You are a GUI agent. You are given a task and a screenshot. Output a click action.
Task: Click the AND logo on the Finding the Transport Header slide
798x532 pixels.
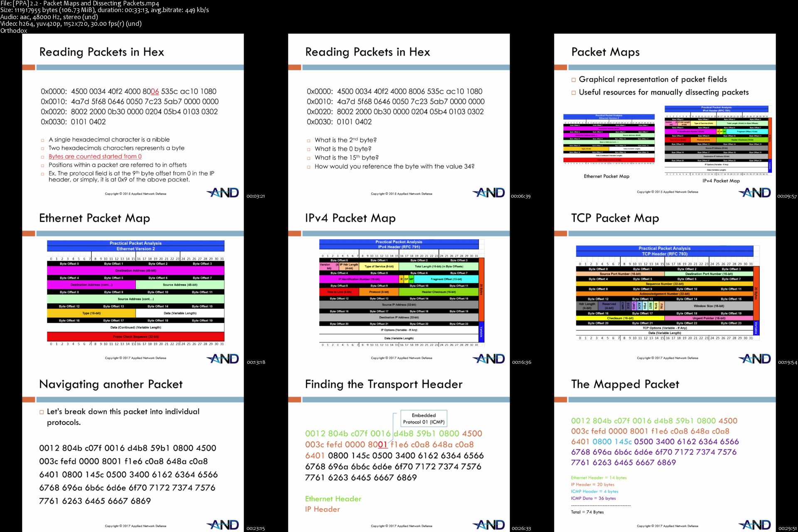click(x=489, y=525)
